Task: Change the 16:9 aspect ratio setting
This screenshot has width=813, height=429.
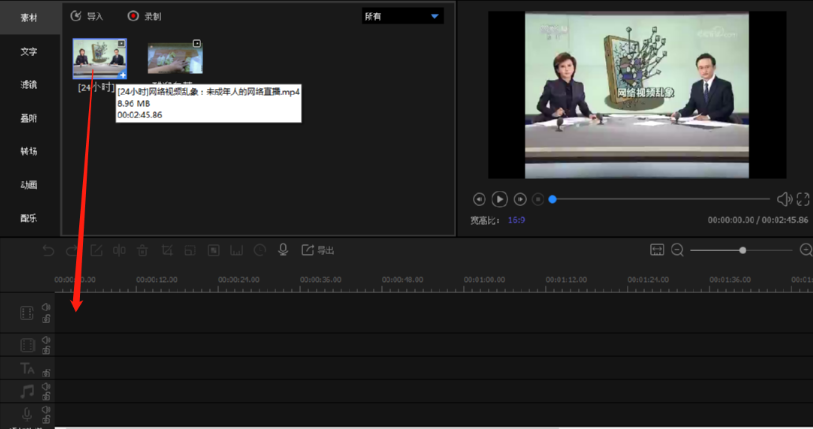Action: tap(516, 220)
